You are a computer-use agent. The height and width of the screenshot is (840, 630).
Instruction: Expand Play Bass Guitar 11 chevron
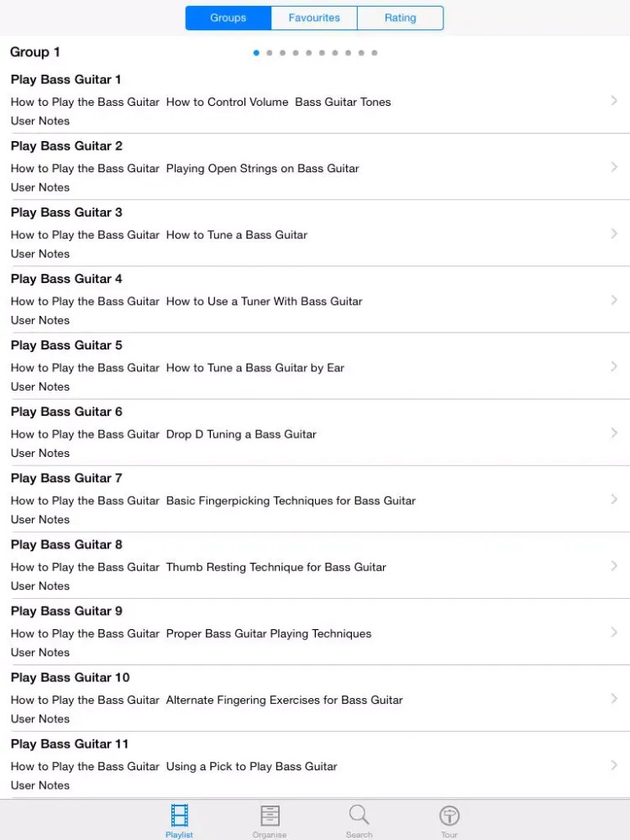[x=614, y=765]
